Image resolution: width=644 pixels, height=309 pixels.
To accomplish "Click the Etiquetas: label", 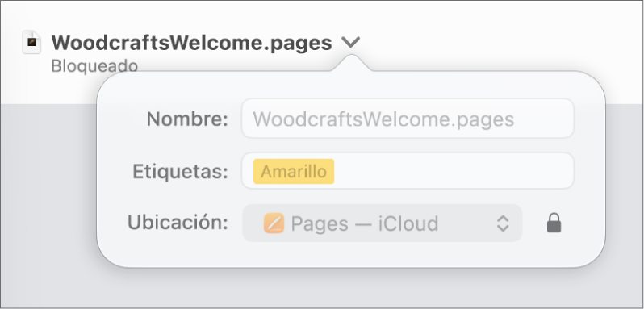I will (x=180, y=171).
